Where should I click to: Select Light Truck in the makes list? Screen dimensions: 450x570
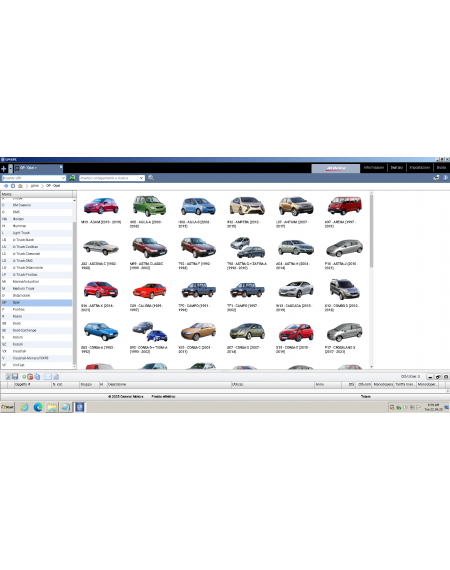36,233
